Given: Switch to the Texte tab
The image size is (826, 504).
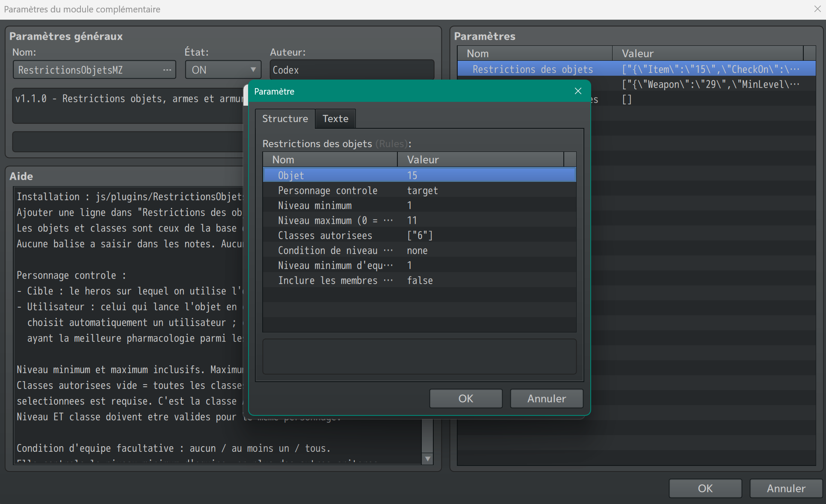Looking at the screenshot, I should tap(335, 119).
